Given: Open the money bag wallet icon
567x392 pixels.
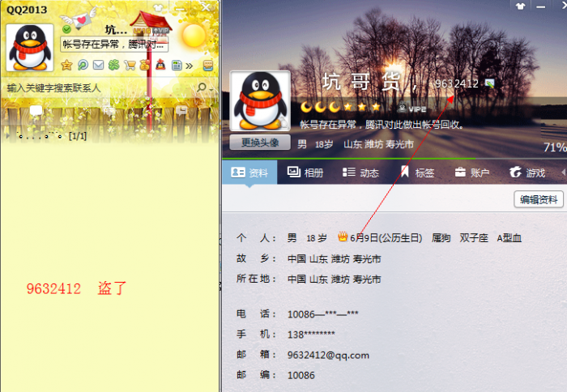Looking at the screenshot, I should click(x=145, y=65).
